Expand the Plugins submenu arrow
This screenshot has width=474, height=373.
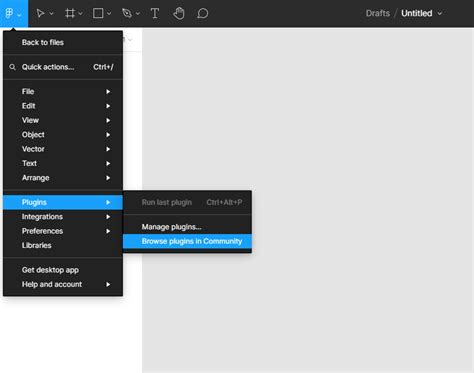108,202
